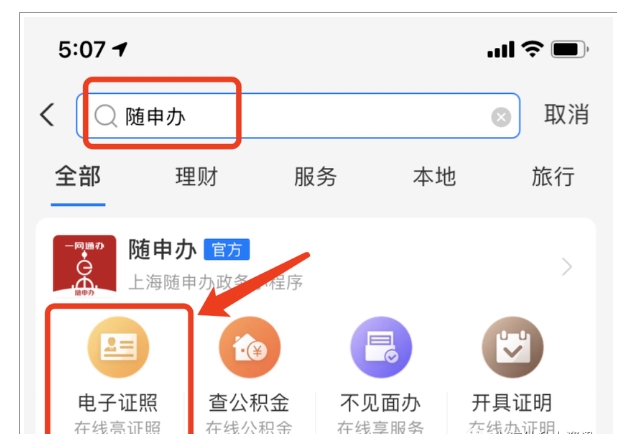Click the Wi-Fi status icon
The height and width of the screenshot is (434, 617).
click(x=532, y=49)
